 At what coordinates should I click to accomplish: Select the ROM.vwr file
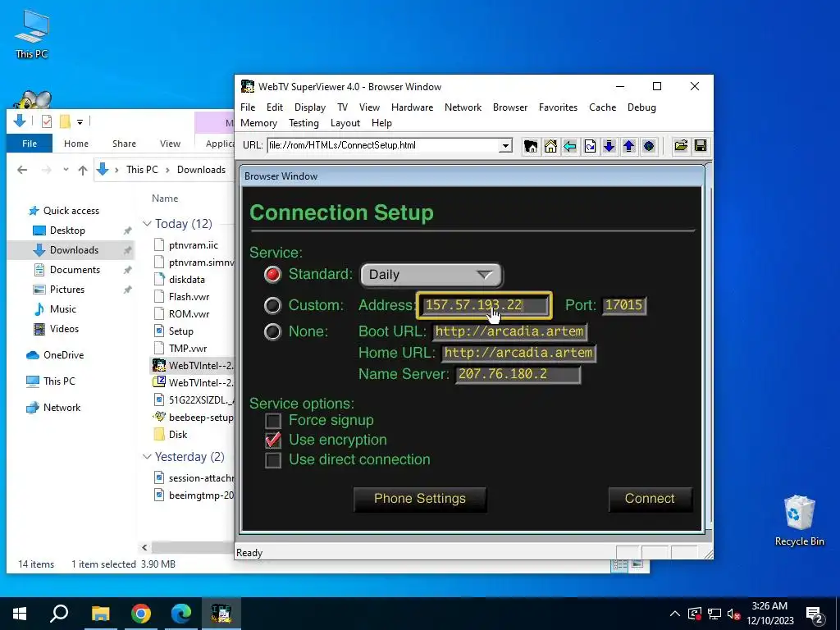coord(189,314)
